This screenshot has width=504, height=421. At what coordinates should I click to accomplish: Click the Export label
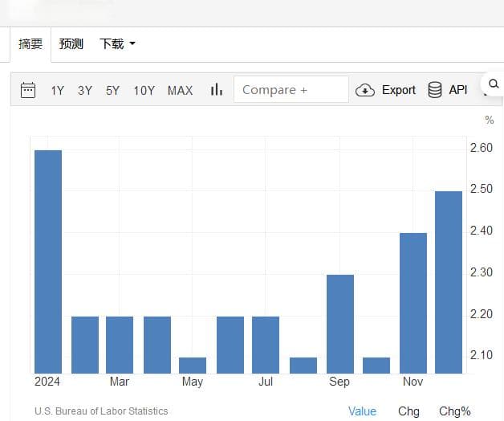[x=399, y=90]
